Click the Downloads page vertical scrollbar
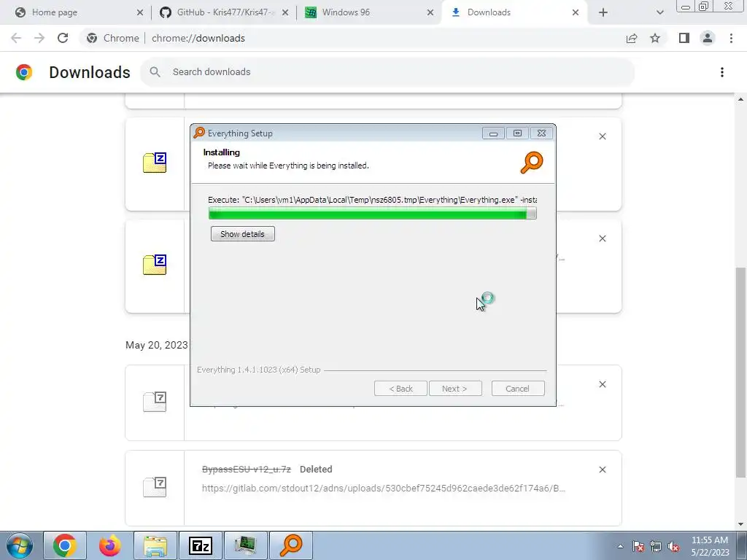747x560 pixels. [x=740, y=371]
